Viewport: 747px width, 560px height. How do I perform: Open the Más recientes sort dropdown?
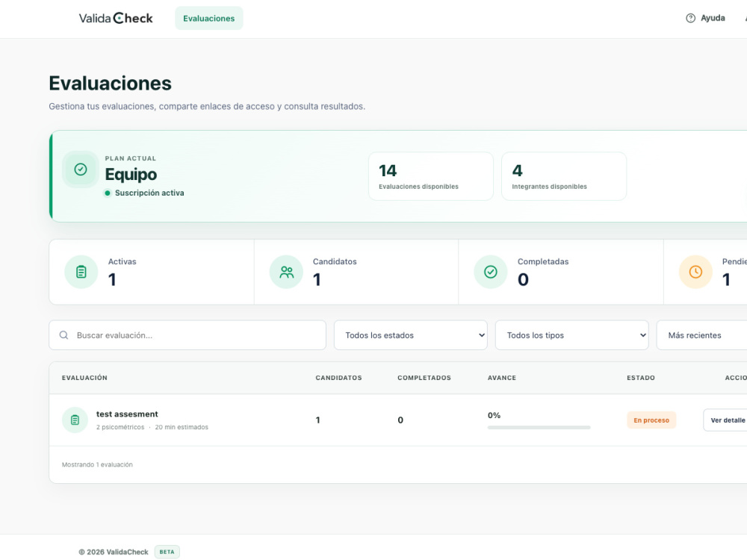click(x=701, y=335)
